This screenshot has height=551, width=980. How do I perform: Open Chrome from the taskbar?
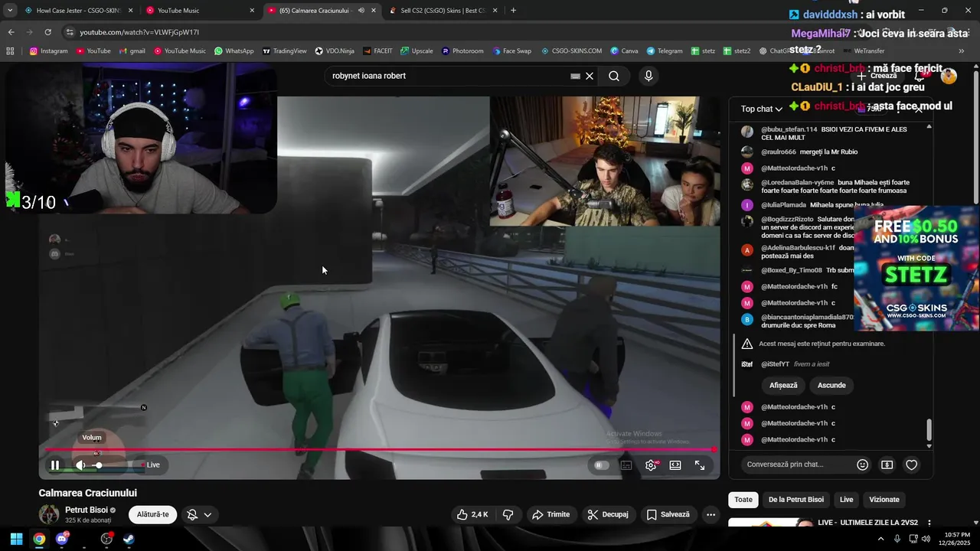[39, 539]
